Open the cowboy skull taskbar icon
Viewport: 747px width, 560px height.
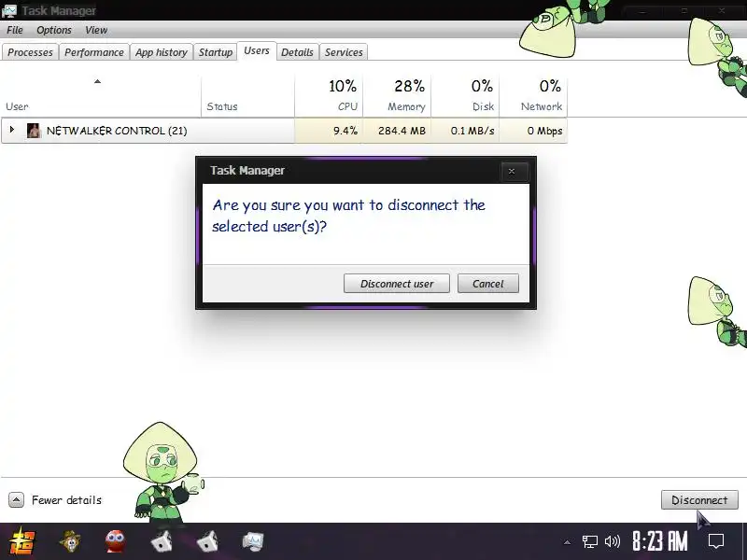(70, 541)
